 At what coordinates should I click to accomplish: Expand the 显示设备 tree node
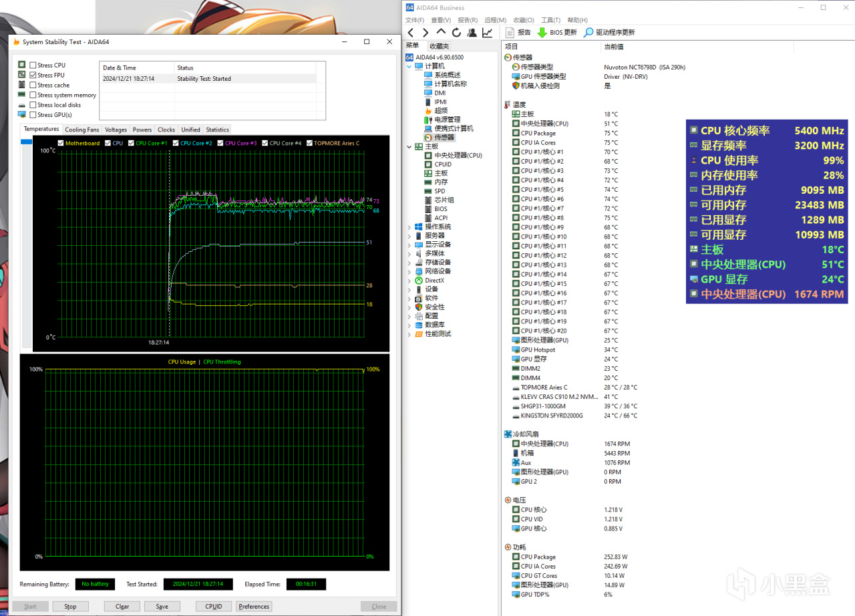(409, 245)
